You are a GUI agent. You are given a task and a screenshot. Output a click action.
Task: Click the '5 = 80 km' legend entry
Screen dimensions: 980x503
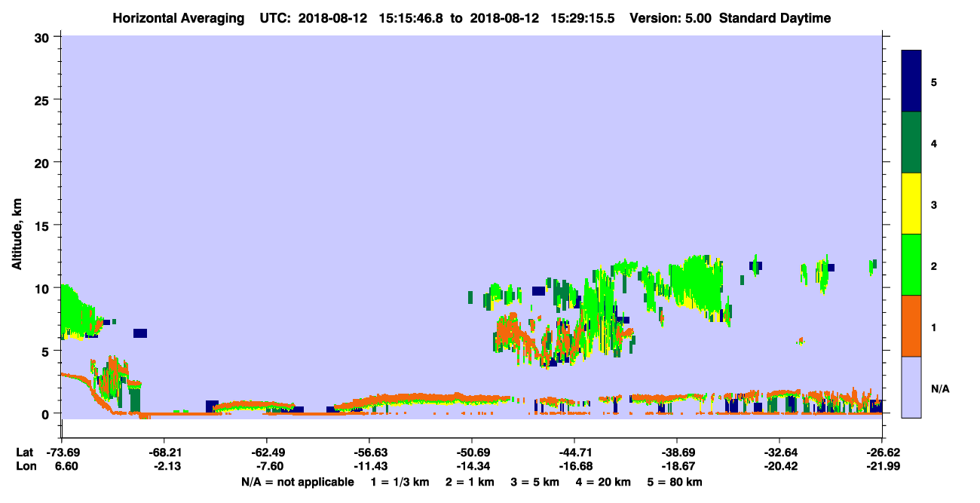[x=675, y=482]
